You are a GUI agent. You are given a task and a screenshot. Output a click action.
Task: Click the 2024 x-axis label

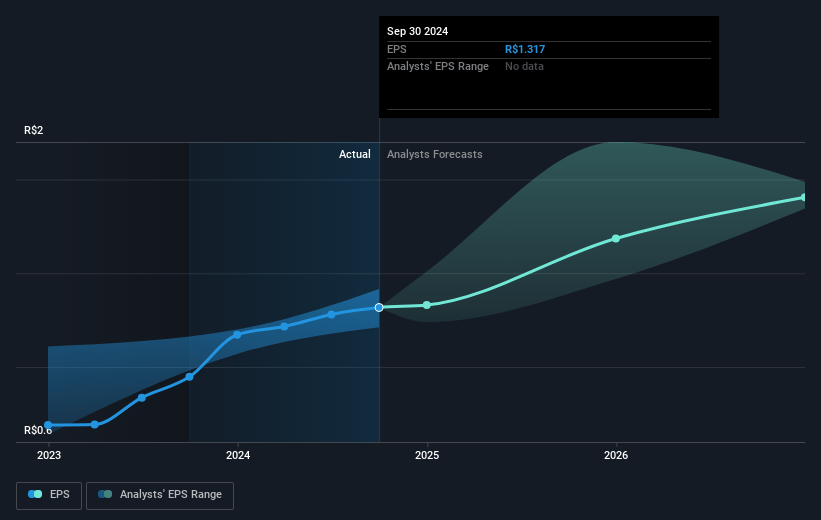pyautogui.click(x=238, y=456)
